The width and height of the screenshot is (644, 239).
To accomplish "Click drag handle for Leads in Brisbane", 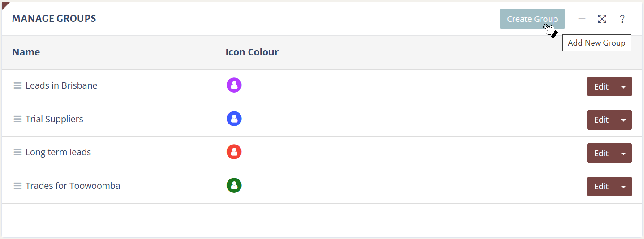I will coord(17,85).
